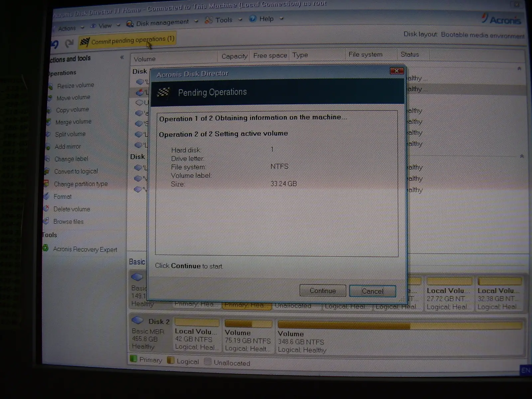The height and width of the screenshot is (399, 532).
Task: Open the Disk management menu
Action: (162, 23)
